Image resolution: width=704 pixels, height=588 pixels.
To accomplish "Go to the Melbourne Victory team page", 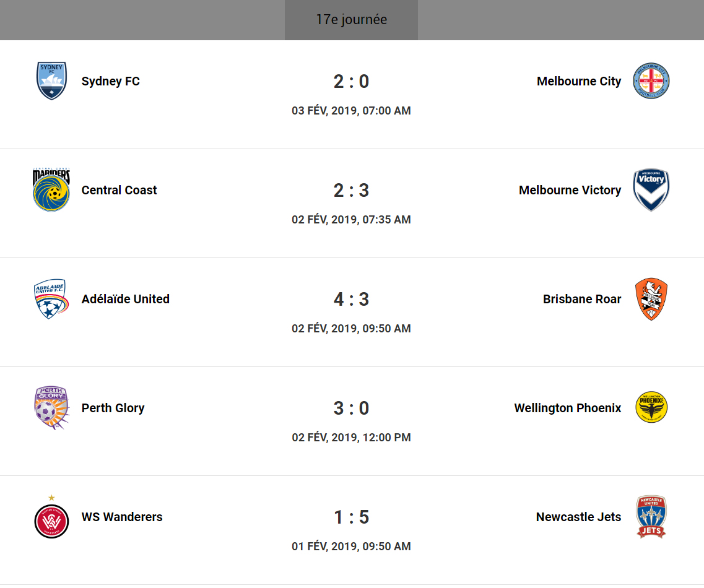I will click(570, 190).
